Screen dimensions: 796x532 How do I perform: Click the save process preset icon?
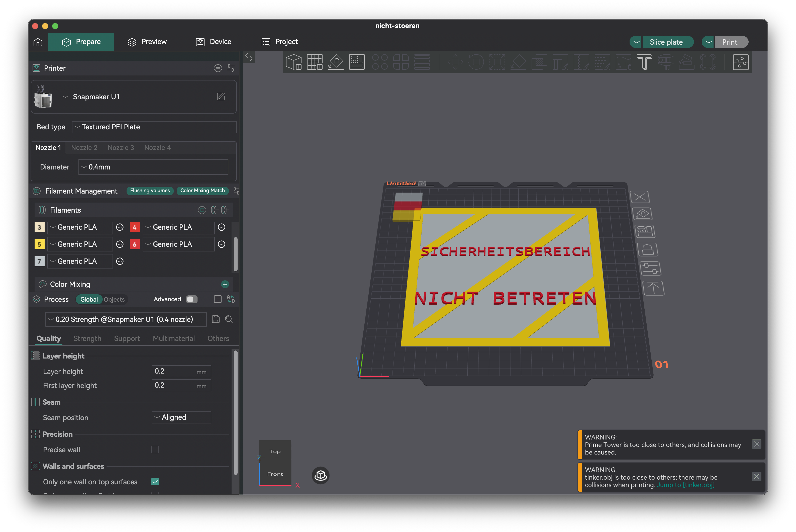(x=216, y=319)
